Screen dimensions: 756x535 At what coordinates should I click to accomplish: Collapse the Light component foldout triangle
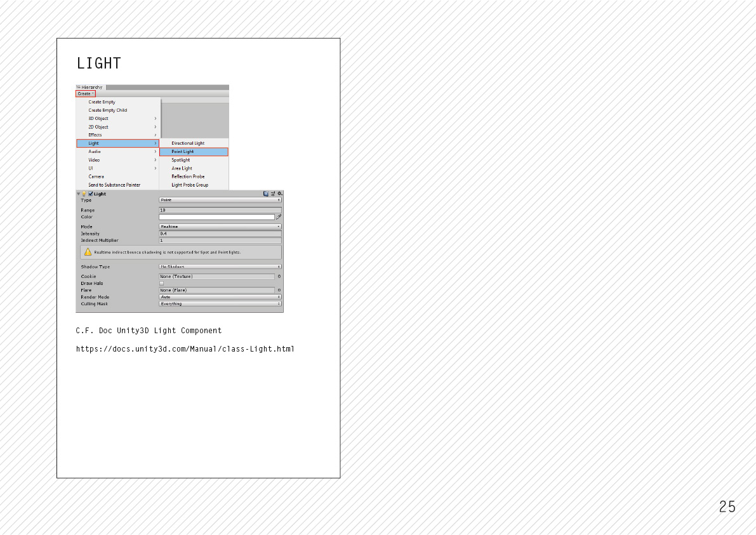coord(79,194)
